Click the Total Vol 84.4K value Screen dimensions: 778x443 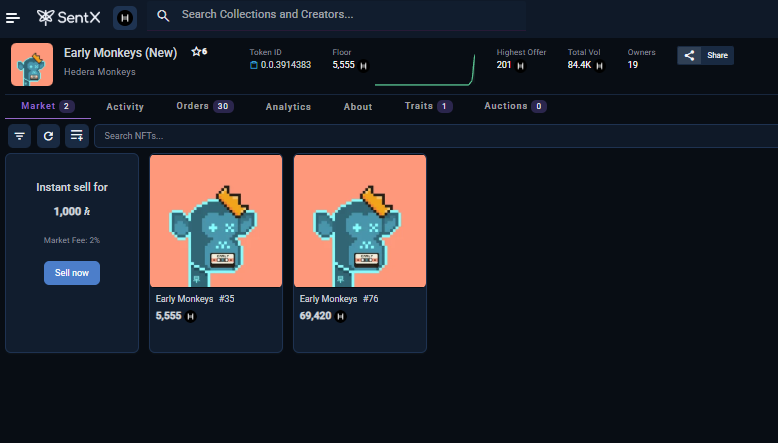579,65
